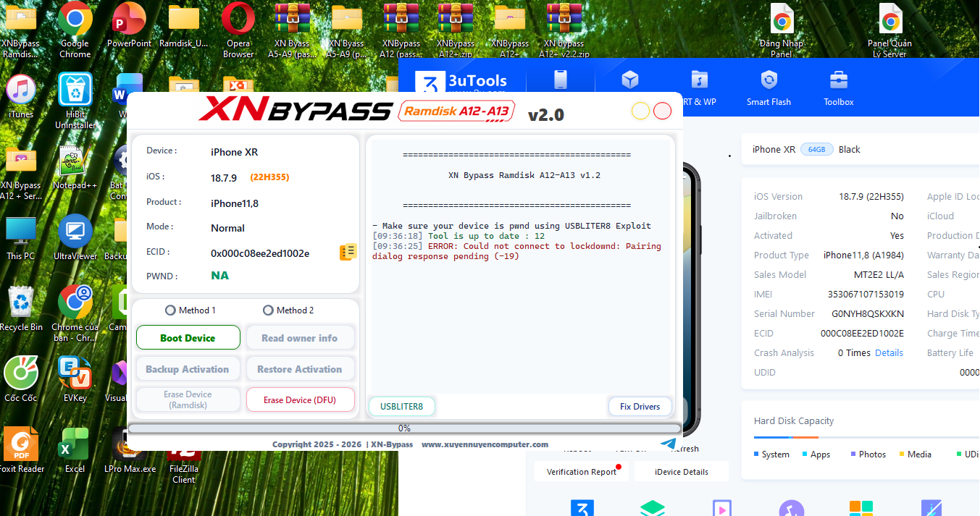The width and height of the screenshot is (980, 516).
Task: Click the lockdownd ERROR log line
Action: [516, 251]
